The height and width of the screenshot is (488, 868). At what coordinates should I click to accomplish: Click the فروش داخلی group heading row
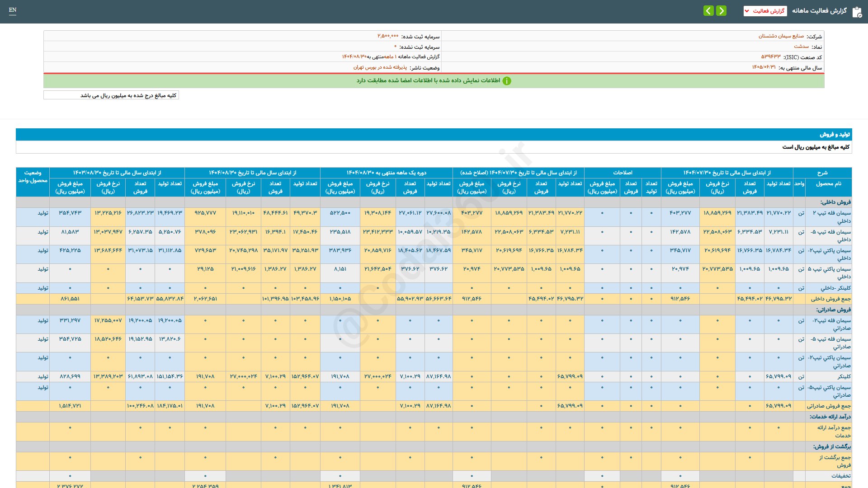coord(835,202)
